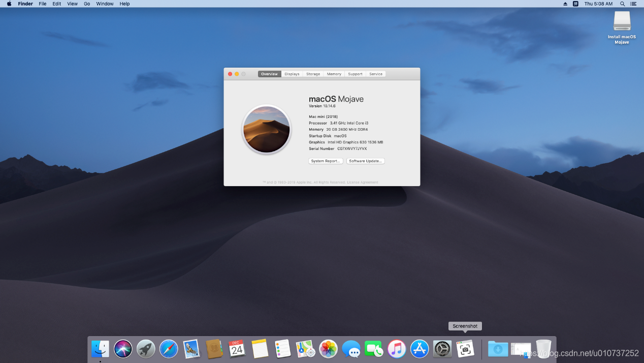This screenshot has width=644, height=363.
Task: Open the View menu
Action: point(73,4)
